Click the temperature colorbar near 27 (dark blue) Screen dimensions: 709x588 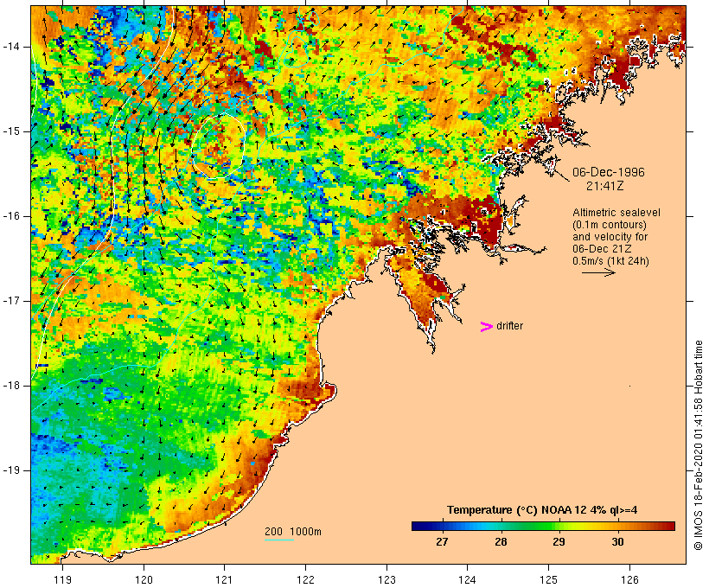tap(442, 526)
